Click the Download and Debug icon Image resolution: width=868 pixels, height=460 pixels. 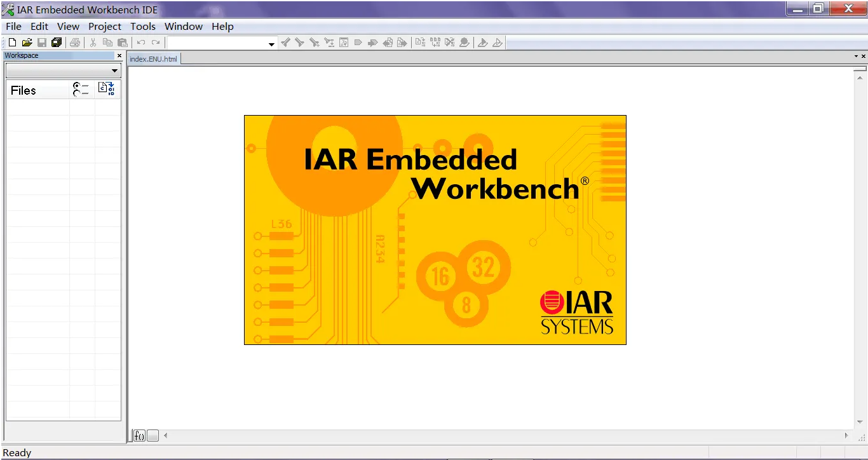[483, 43]
